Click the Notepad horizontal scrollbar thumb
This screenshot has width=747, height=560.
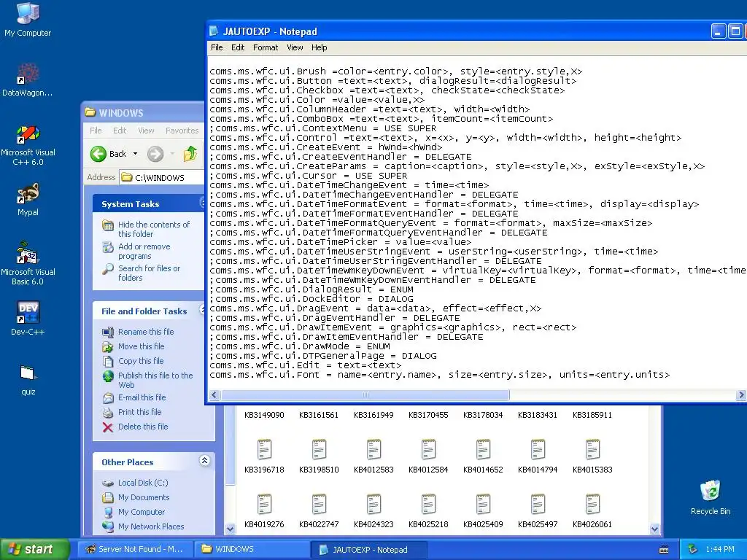tap(365, 394)
